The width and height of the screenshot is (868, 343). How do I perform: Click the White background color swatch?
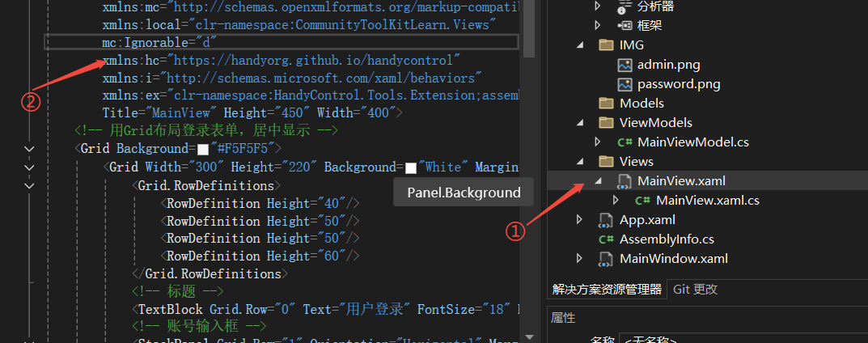pyautogui.click(x=411, y=167)
